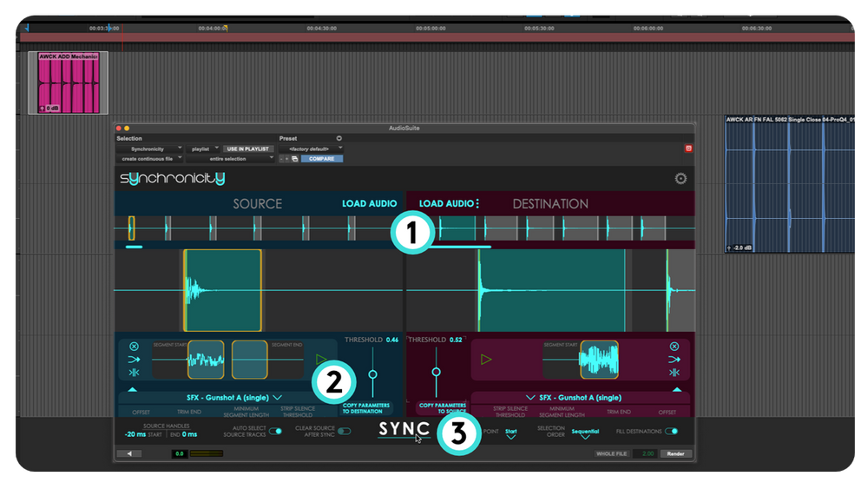This screenshot has width=868, height=489.
Task: Click the destination split-at-center icon
Action: (x=674, y=373)
